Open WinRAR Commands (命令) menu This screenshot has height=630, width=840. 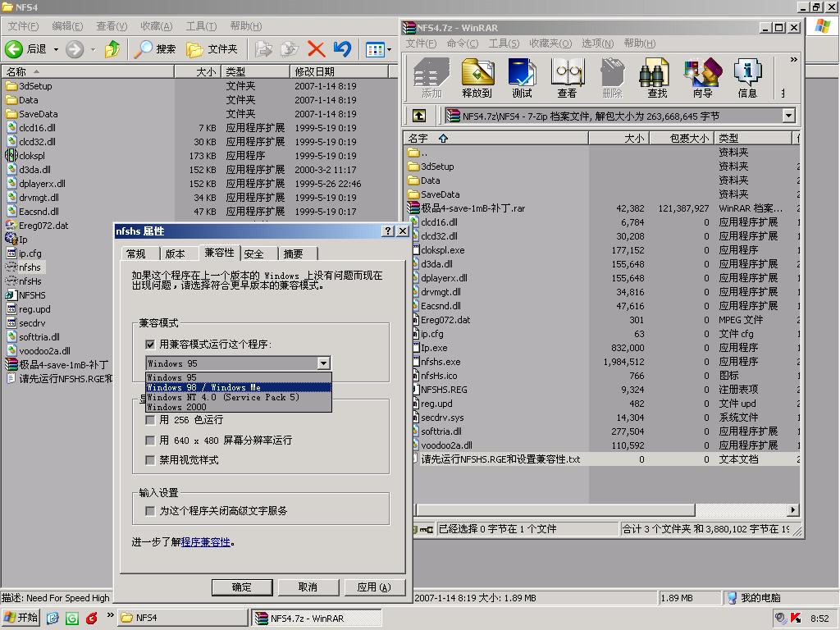[463, 43]
